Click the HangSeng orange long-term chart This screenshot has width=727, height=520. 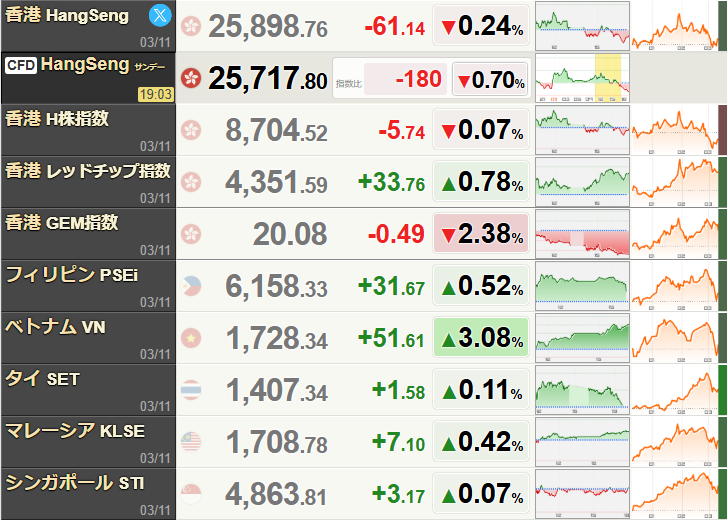click(674, 26)
